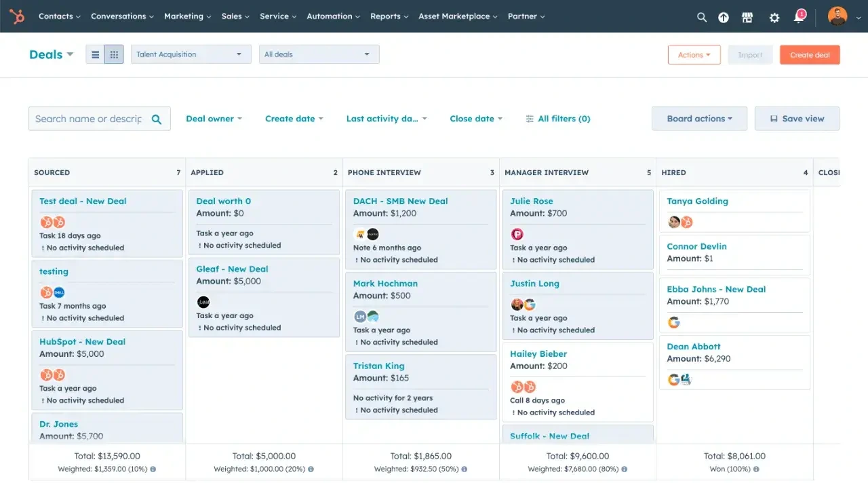Screen dimensions: 868x483
Task: Open the notifications bell
Action: (x=799, y=18)
